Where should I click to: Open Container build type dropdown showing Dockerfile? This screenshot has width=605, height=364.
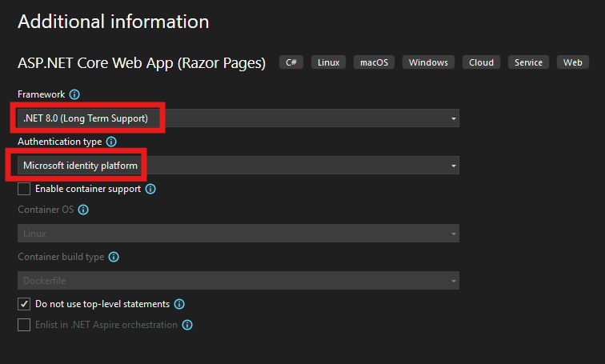pyautogui.click(x=238, y=280)
